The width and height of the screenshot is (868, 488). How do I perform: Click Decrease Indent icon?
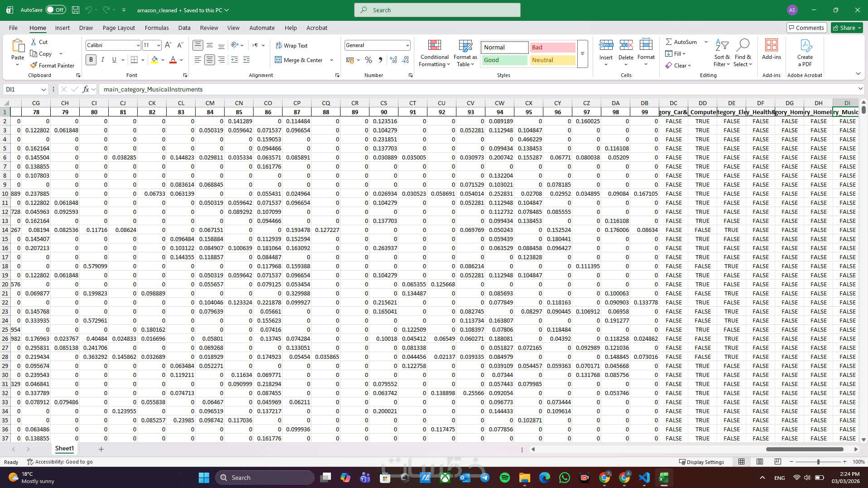(235, 60)
